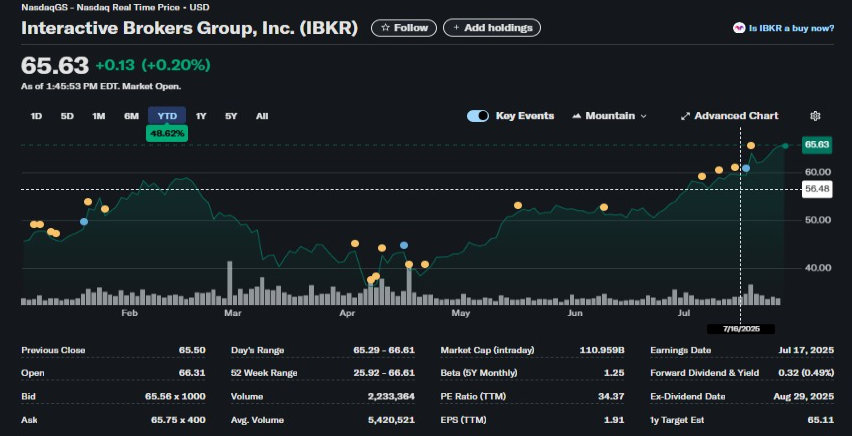Click 52 Week Range value 25.92 - 66.61
852x436 pixels.
point(384,373)
